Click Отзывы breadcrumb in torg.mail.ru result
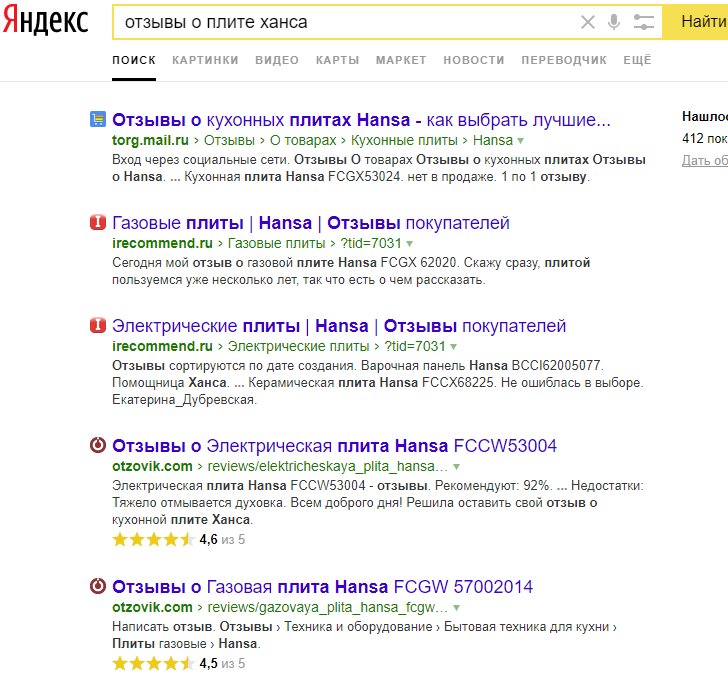 click(229, 140)
